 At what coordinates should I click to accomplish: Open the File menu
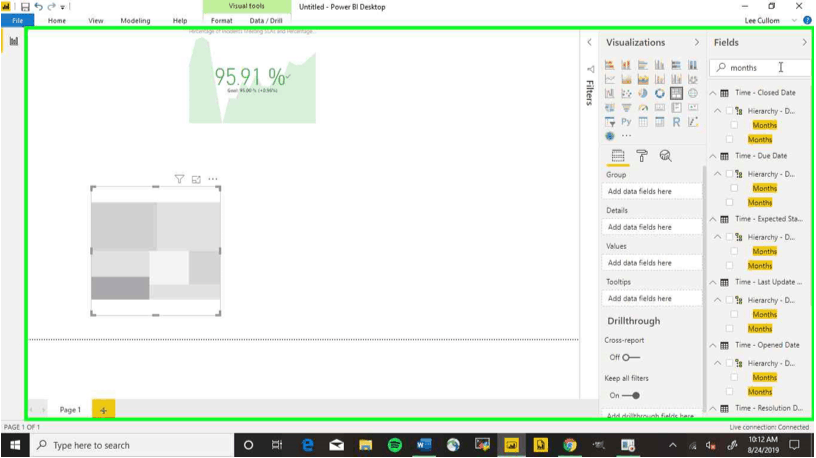pyautogui.click(x=18, y=20)
